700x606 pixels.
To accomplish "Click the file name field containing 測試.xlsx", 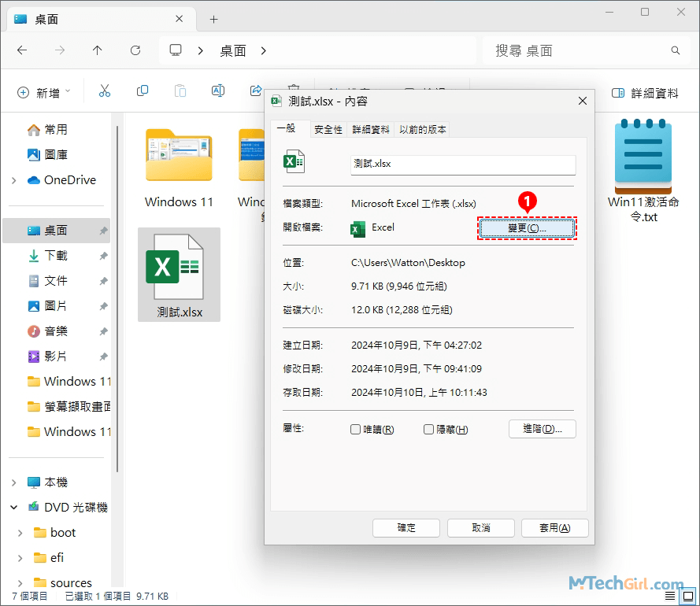I will [462, 164].
